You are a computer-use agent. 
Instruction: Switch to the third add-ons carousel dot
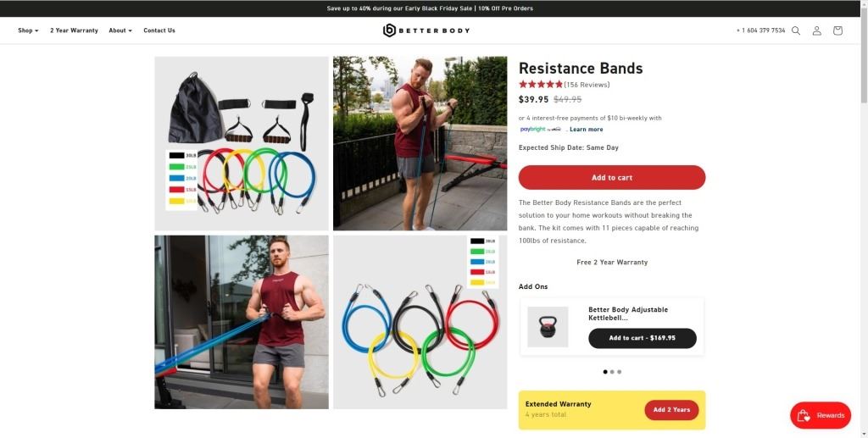click(619, 372)
